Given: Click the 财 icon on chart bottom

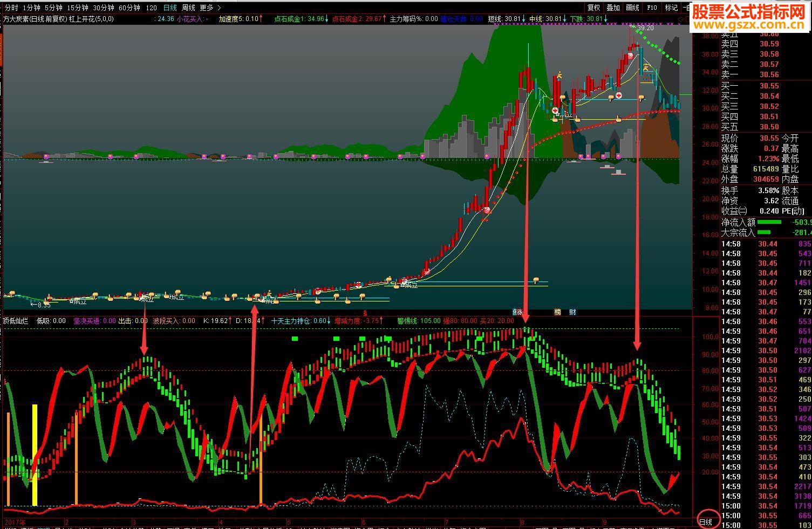Looking at the screenshot, I should click(x=572, y=312).
